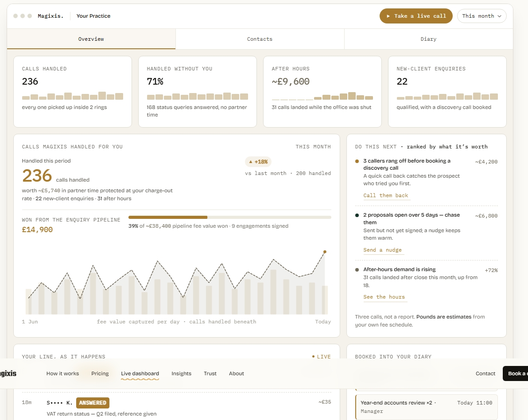Open the Year-end accounts review diary entry
528x420 pixels.
pos(427,407)
